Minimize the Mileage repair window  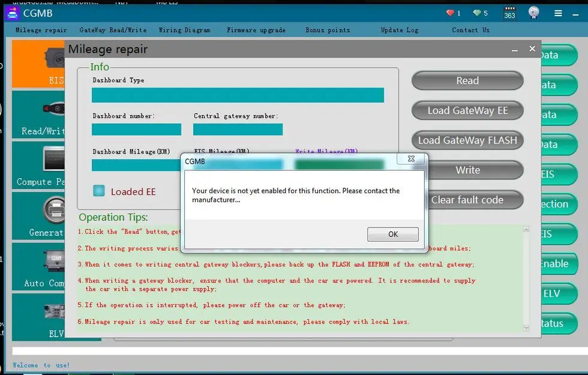pyautogui.click(x=515, y=49)
